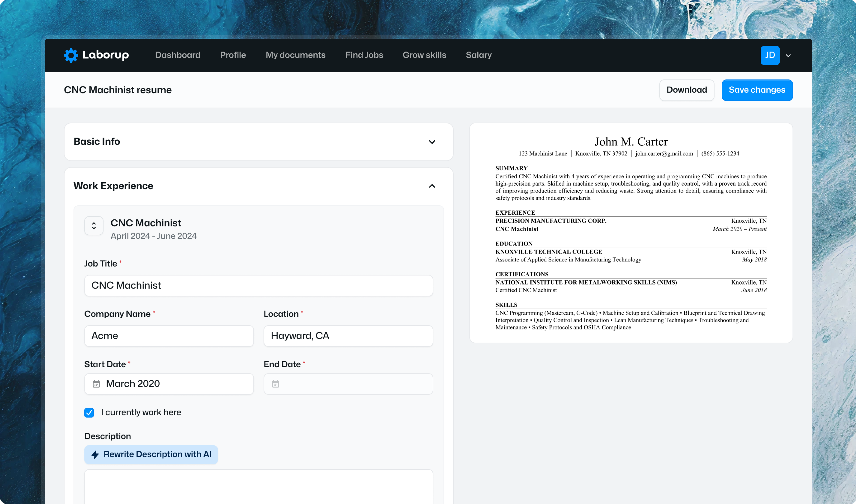Click Rewrite Description with AI
Viewport: 857px width, 504px height.
pyautogui.click(x=151, y=454)
